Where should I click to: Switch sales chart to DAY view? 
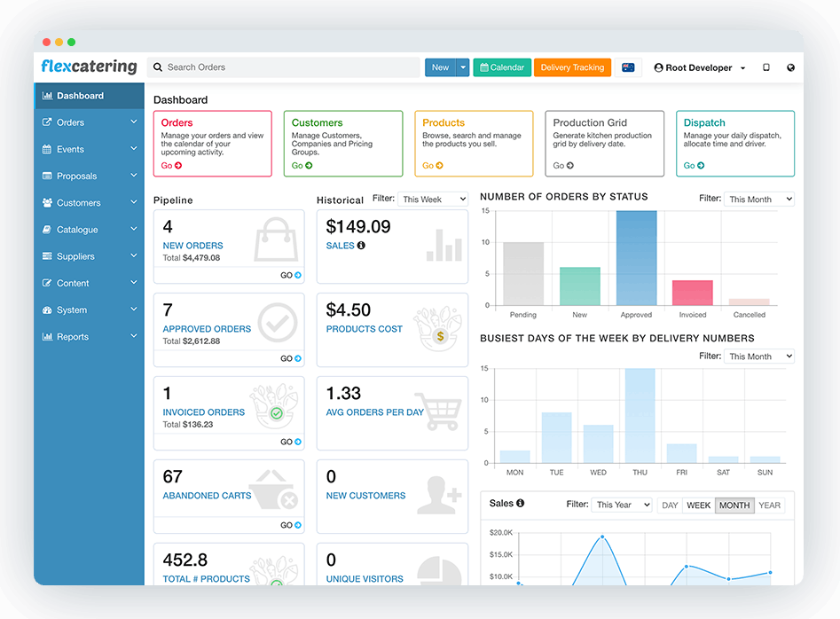(x=670, y=505)
